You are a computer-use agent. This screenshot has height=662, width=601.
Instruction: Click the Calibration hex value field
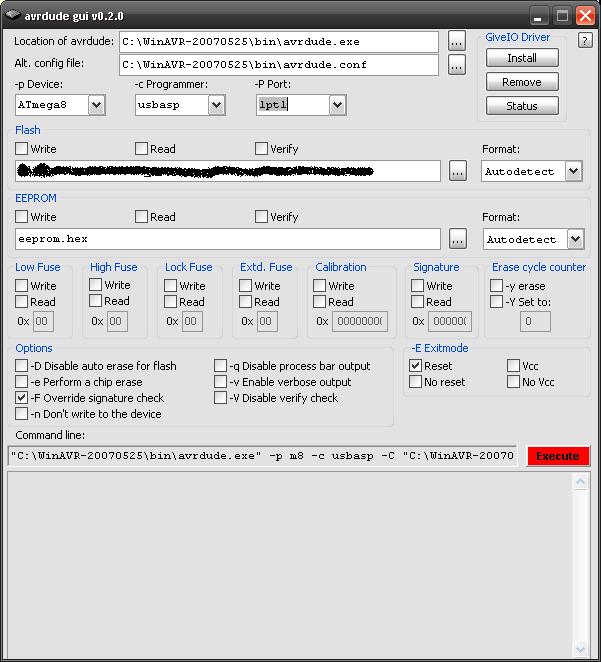pyautogui.click(x=360, y=321)
